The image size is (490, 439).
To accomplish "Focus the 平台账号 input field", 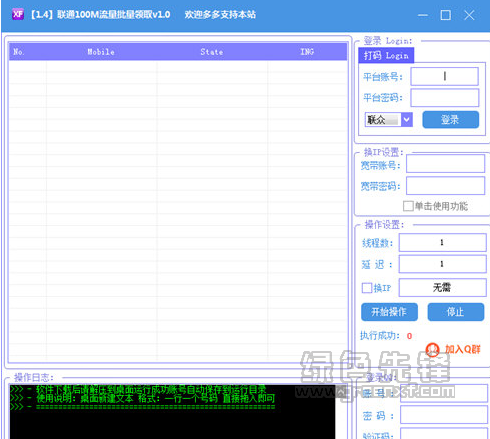I will [x=444, y=77].
